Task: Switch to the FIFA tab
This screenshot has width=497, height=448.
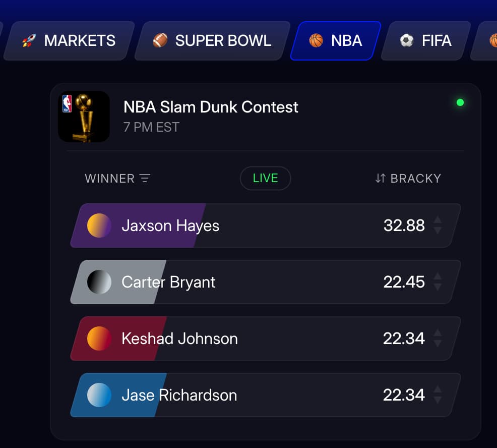Action: (426, 41)
